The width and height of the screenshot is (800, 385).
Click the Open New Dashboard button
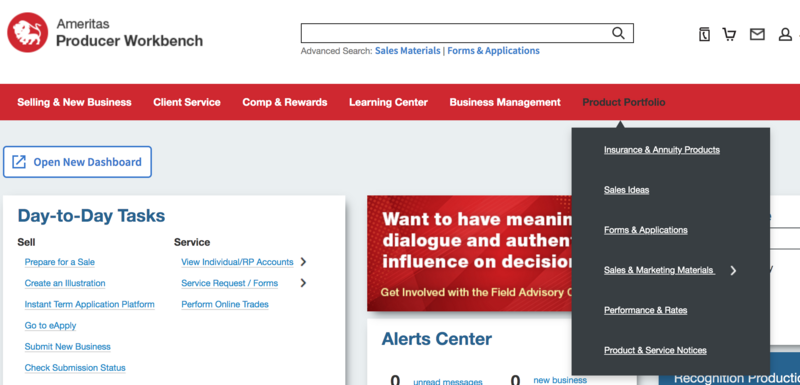coord(78,162)
